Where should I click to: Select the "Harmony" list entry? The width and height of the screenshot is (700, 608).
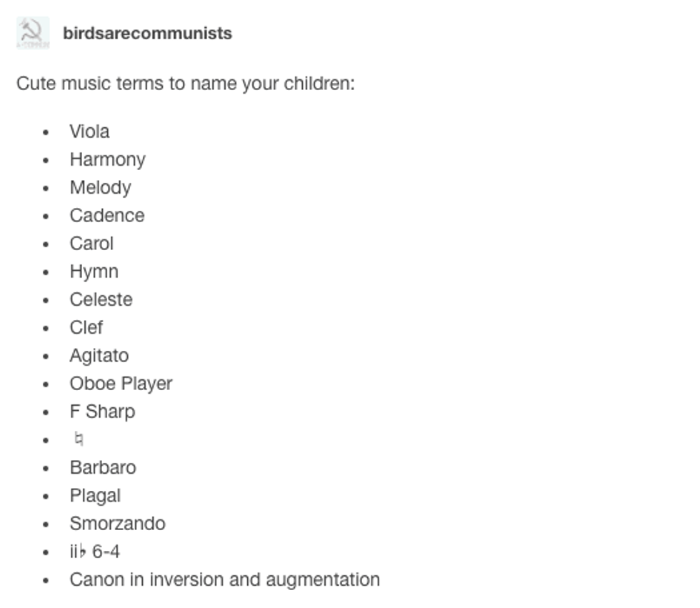coord(107,159)
